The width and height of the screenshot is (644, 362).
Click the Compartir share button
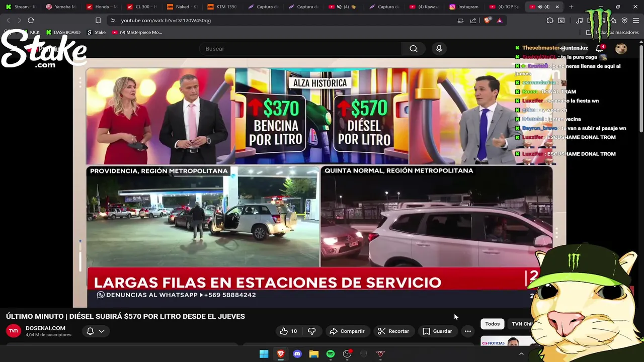click(347, 331)
